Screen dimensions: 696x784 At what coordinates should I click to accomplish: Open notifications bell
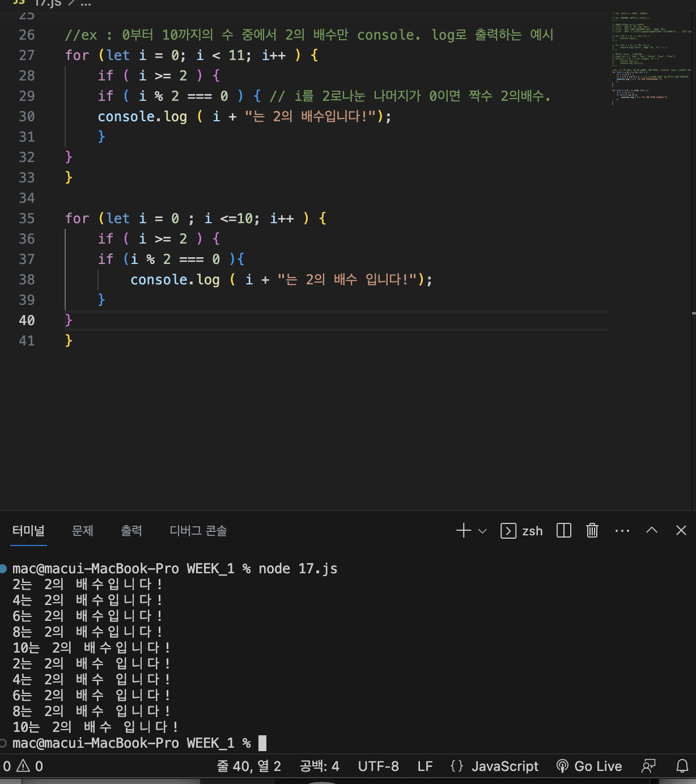682,766
